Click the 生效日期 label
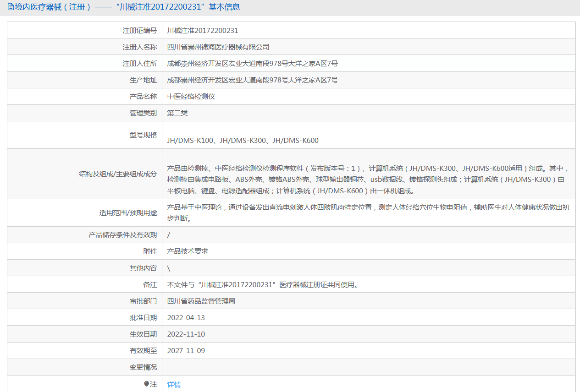 point(143,334)
